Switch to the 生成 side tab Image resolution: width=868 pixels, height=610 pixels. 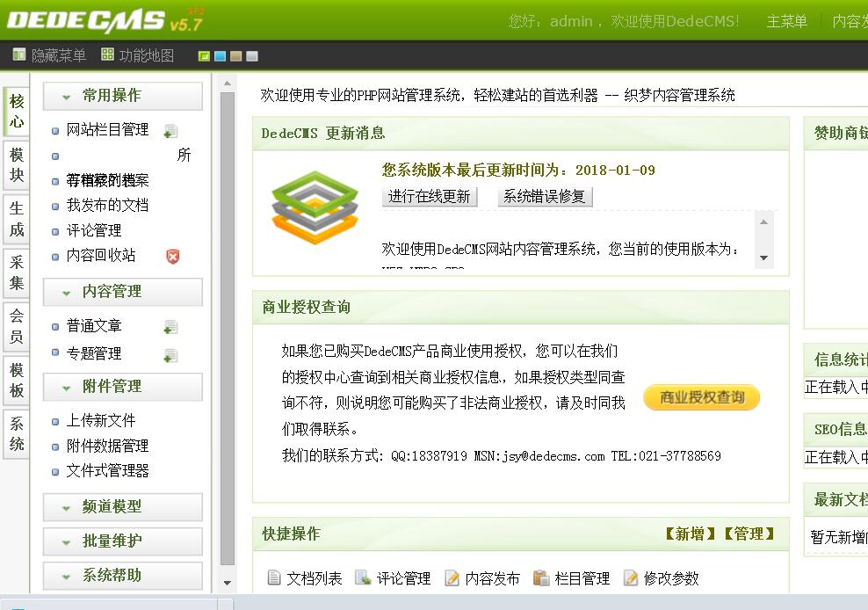point(17,219)
